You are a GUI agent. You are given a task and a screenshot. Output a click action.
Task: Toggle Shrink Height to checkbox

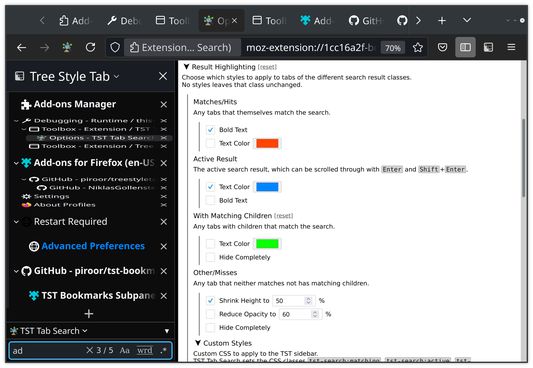click(x=210, y=301)
